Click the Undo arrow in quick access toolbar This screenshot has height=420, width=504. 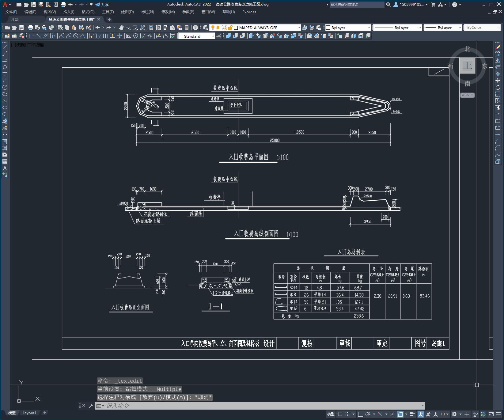pyautogui.click(x=70, y=5)
